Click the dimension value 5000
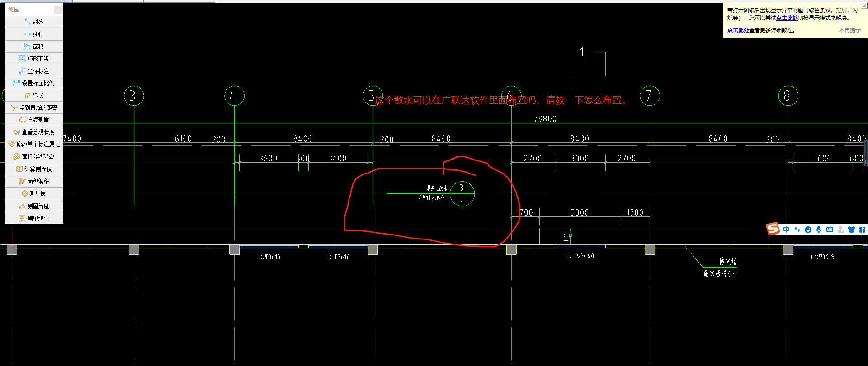This screenshot has height=366, width=868. (x=579, y=212)
